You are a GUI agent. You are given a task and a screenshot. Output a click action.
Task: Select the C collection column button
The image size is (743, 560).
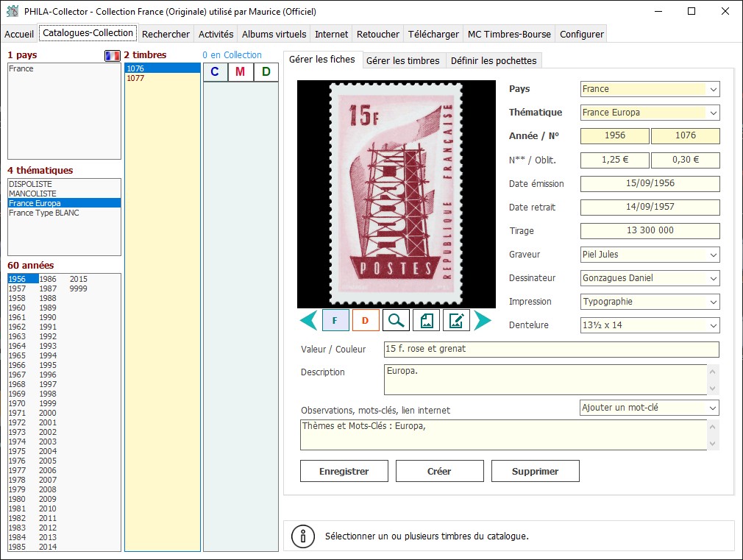tap(215, 72)
